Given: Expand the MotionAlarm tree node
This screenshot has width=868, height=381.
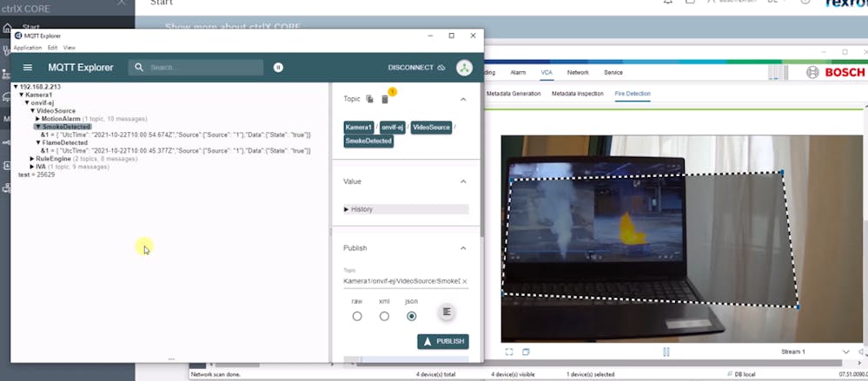Looking at the screenshot, I should click(x=38, y=119).
